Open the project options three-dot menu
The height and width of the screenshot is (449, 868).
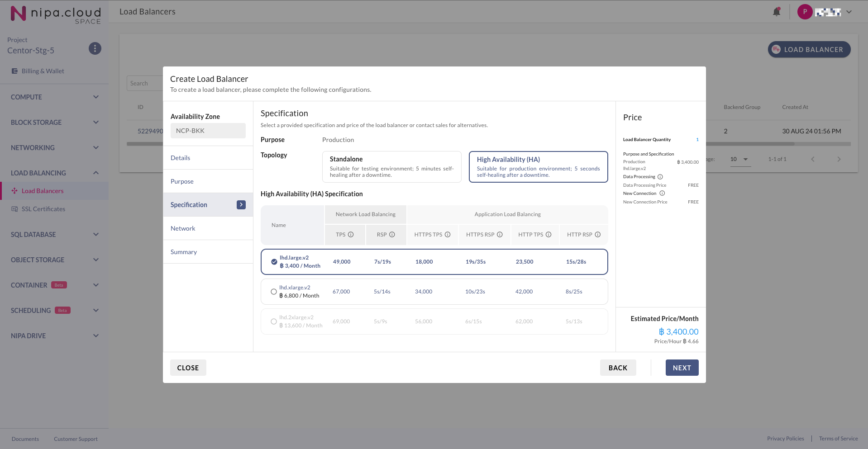[95, 48]
